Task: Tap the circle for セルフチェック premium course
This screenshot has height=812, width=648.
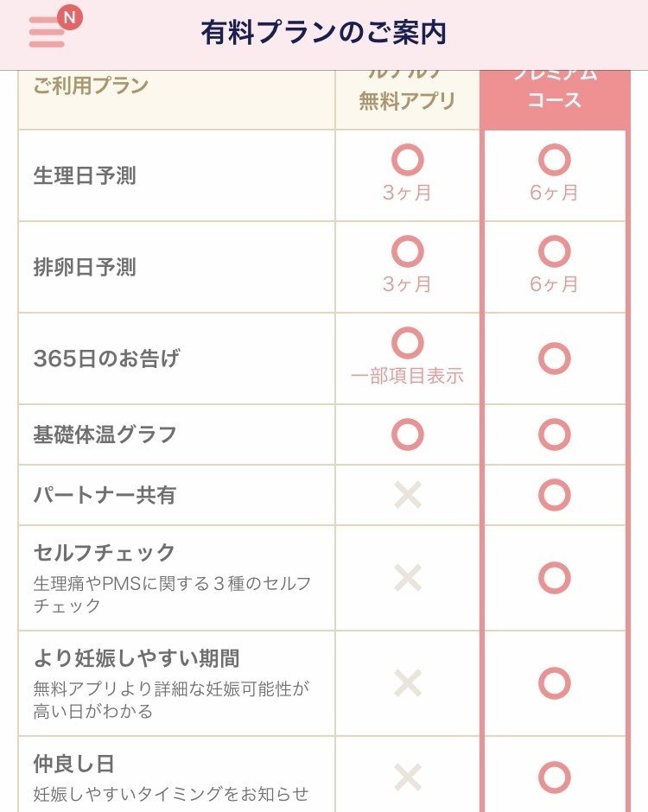Action: click(x=553, y=577)
